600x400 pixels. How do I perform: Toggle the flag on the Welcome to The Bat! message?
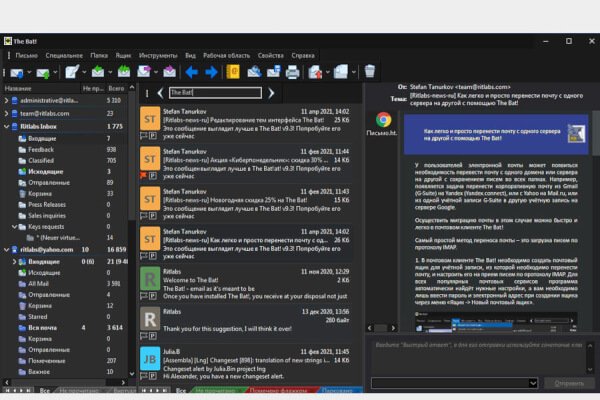tap(144, 296)
